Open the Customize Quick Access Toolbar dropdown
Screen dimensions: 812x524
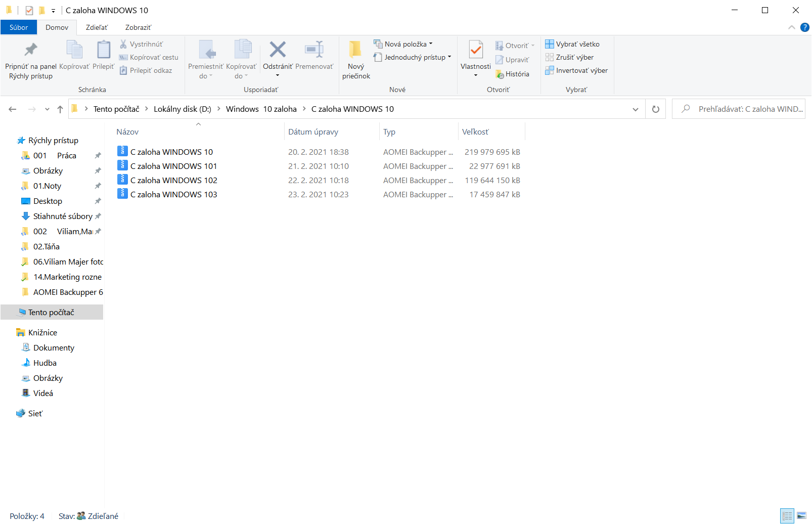point(53,10)
